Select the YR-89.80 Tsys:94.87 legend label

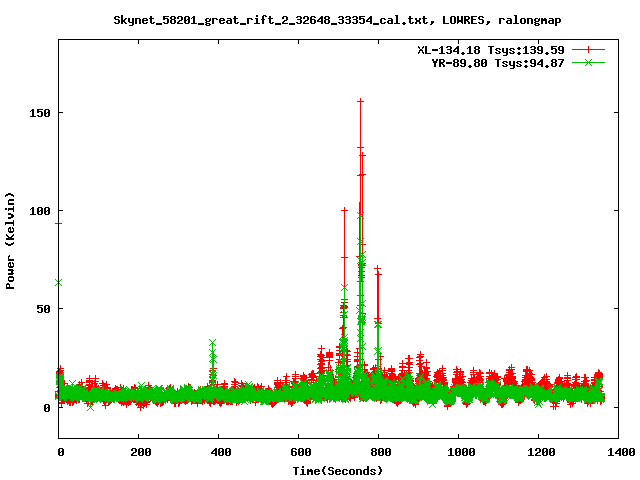click(498, 63)
